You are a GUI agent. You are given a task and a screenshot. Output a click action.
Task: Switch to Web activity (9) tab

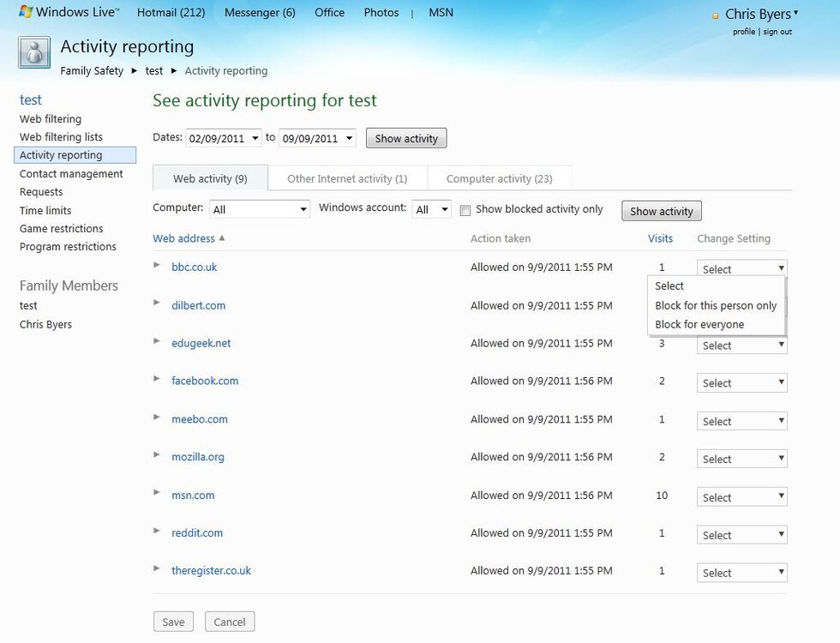click(x=210, y=178)
